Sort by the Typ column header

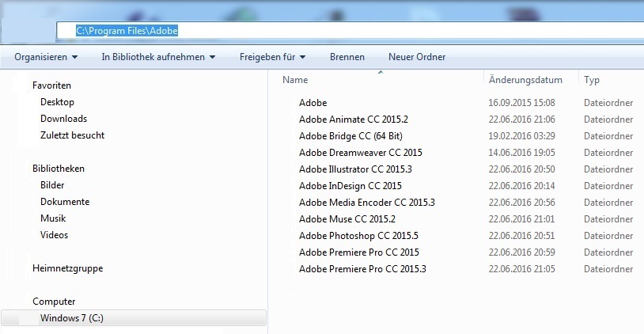592,80
